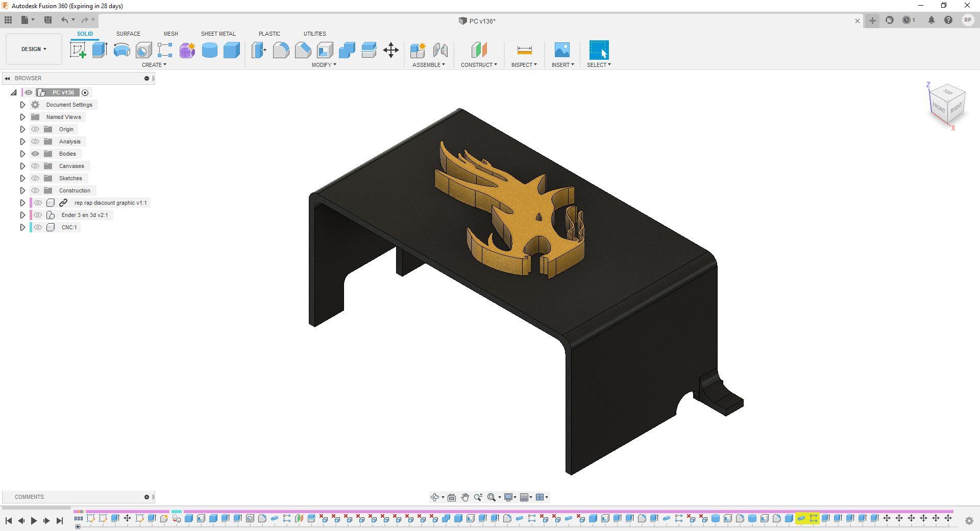The height and width of the screenshot is (531, 980).
Task: Open the DESIGN workspace dropdown
Action: tap(34, 49)
